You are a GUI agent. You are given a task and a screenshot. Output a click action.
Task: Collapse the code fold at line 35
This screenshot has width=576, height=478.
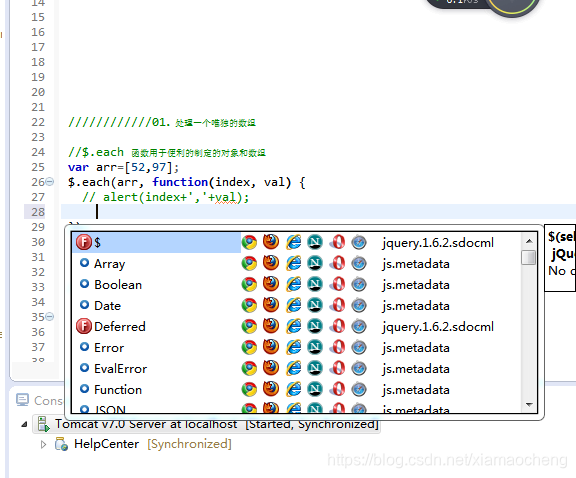50,316
